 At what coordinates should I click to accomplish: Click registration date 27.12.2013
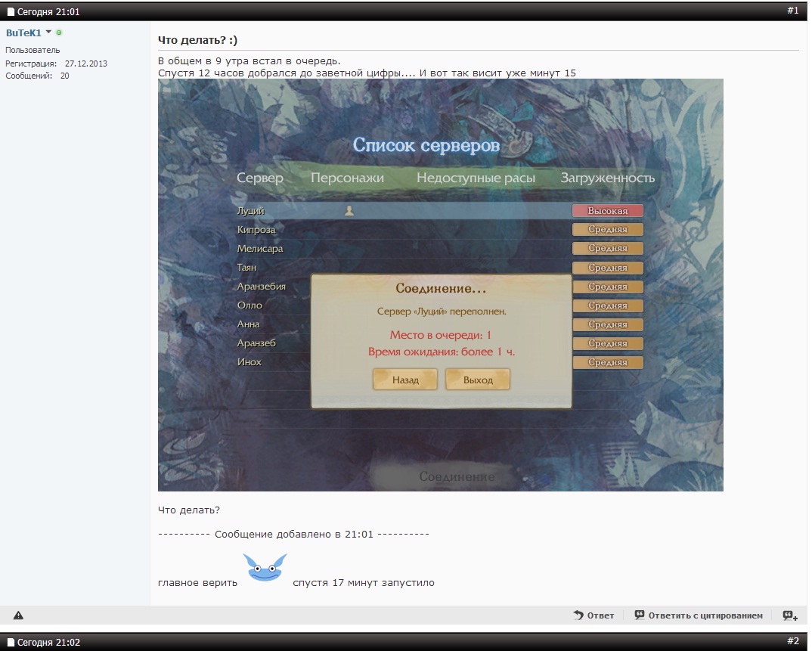86,64
